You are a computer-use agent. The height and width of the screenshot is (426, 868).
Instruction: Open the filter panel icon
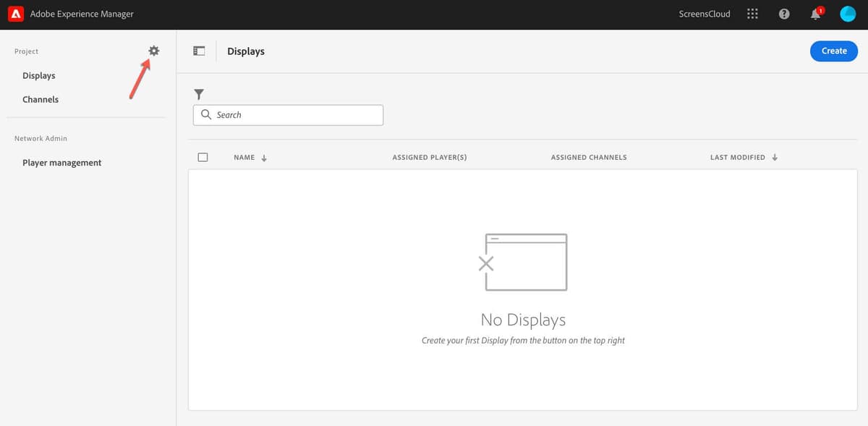(x=199, y=94)
